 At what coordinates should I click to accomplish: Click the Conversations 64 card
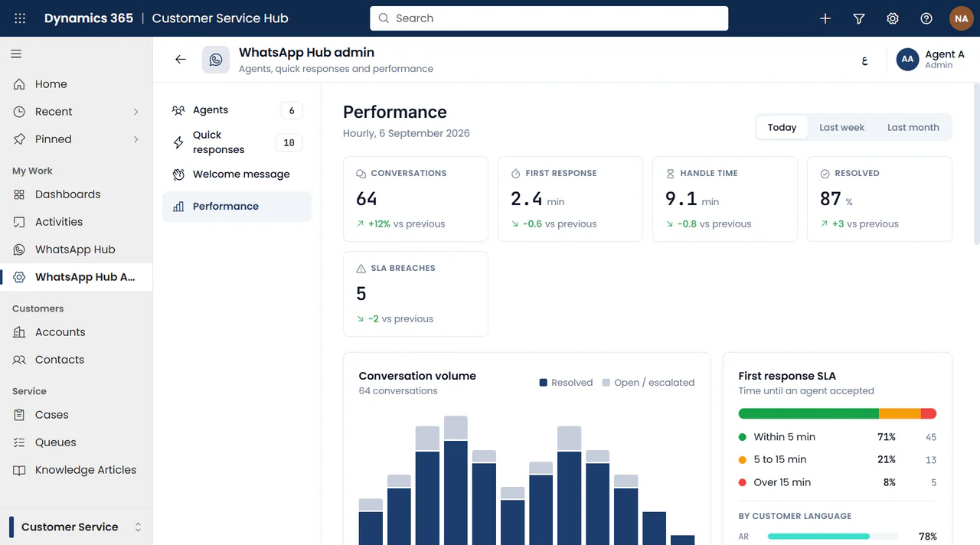416,199
